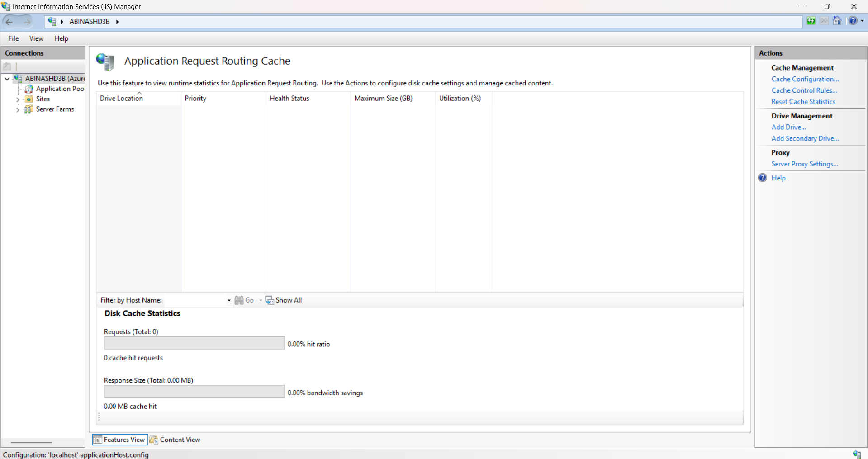Sort by Priority column header
The width and height of the screenshot is (868, 459).
(223, 99)
